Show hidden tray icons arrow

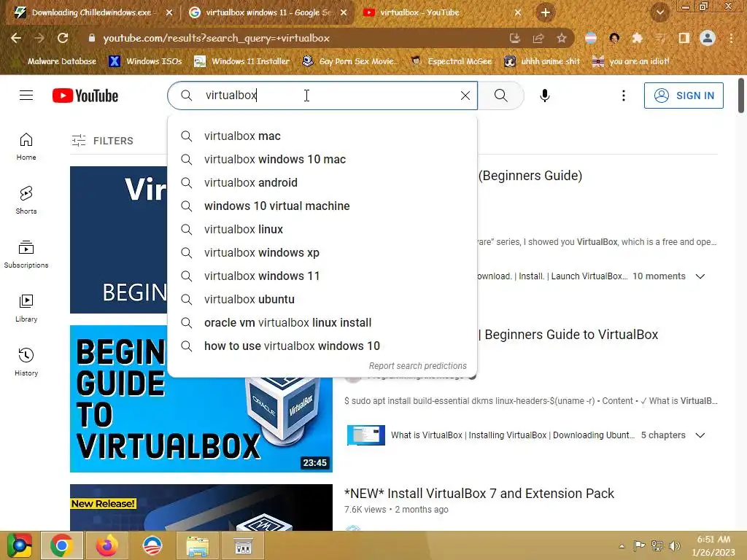coord(622,546)
